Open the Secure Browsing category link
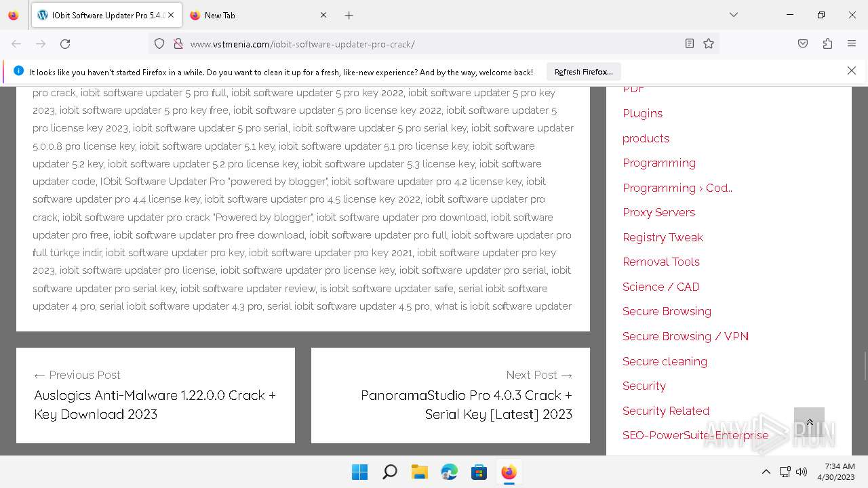This screenshot has height=488, width=868. (667, 311)
